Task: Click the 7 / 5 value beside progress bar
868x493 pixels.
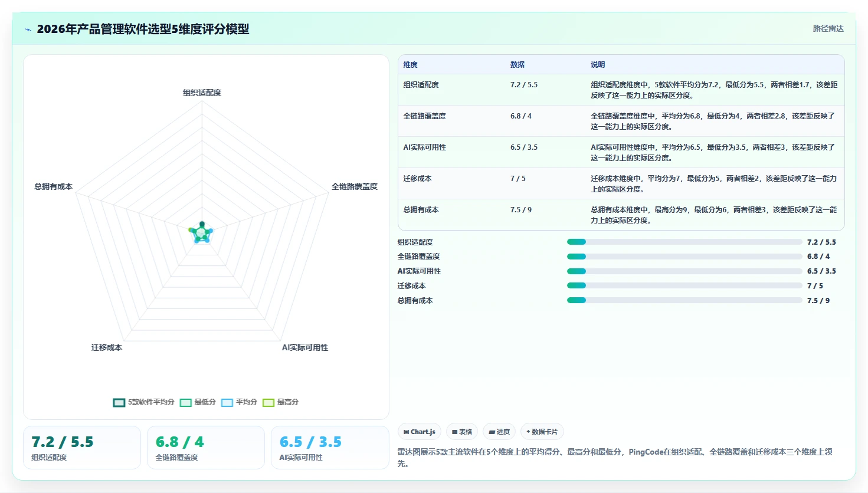Action: (x=815, y=286)
